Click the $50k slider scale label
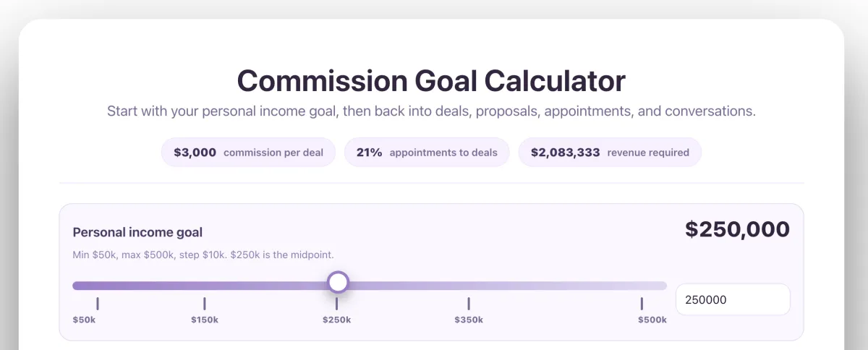This screenshot has height=350, width=868. (x=84, y=320)
